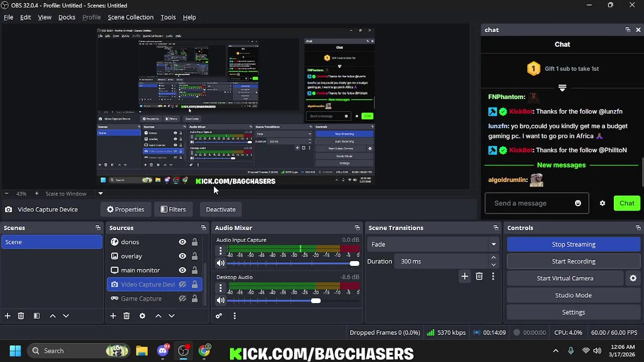Open source properties gear in Sources toolbar
Viewport: 644px width, 362px height.
tap(142, 316)
